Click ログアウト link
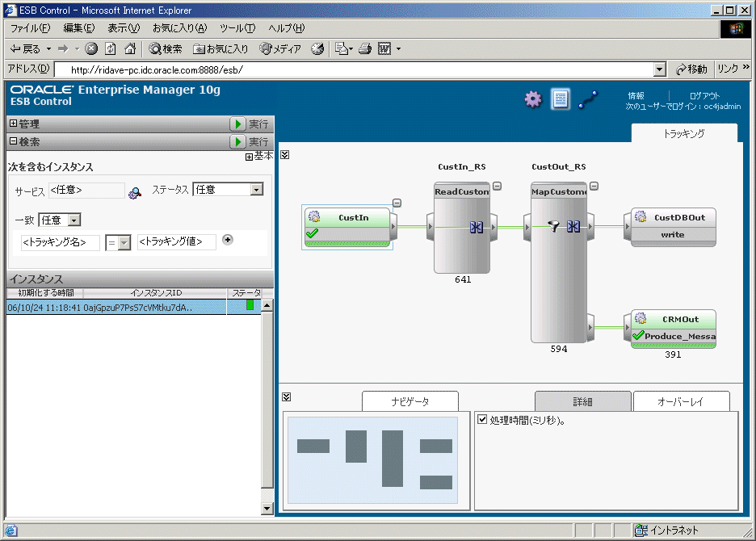 pos(704,95)
